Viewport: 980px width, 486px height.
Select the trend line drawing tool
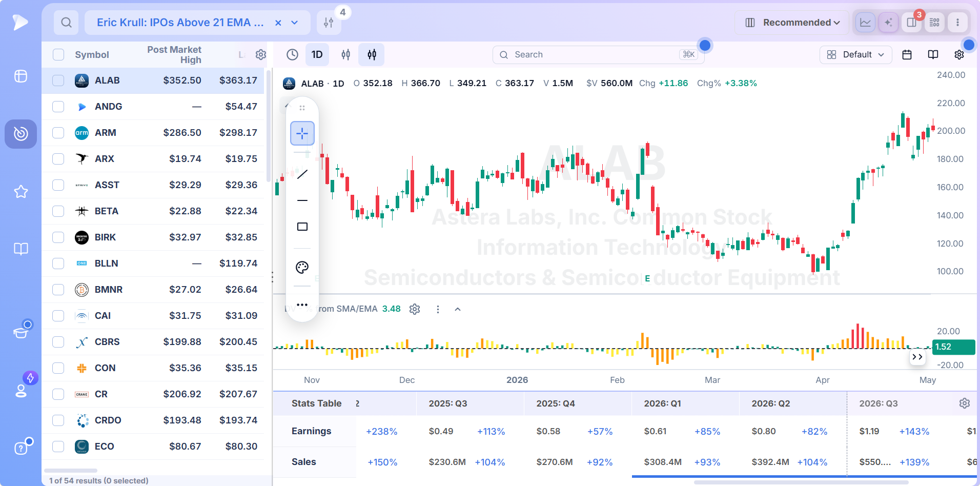click(x=302, y=174)
